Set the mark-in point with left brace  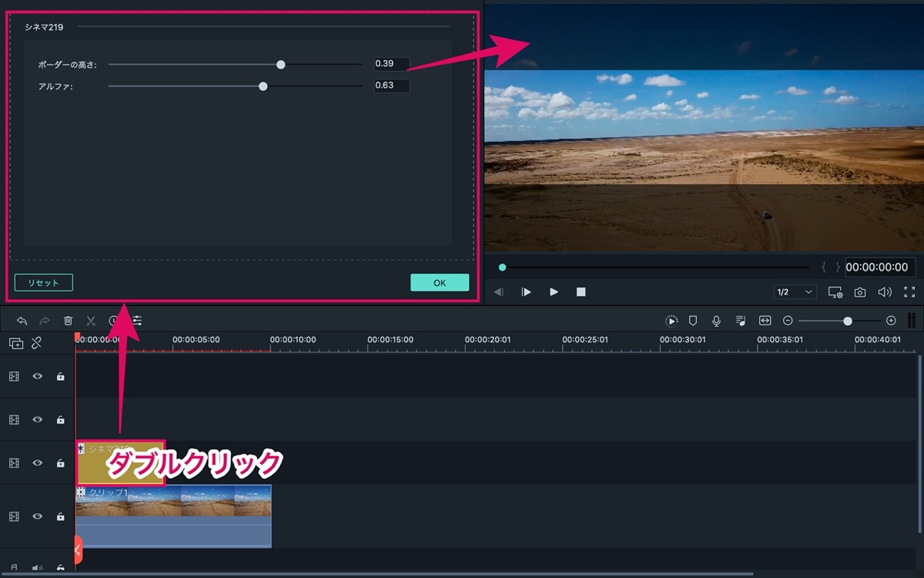pos(824,267)
